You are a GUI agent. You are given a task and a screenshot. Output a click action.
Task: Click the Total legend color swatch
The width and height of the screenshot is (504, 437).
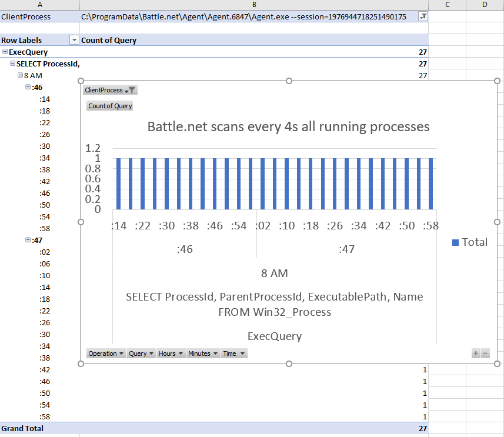pyautogui.click(x=455, y=242)
